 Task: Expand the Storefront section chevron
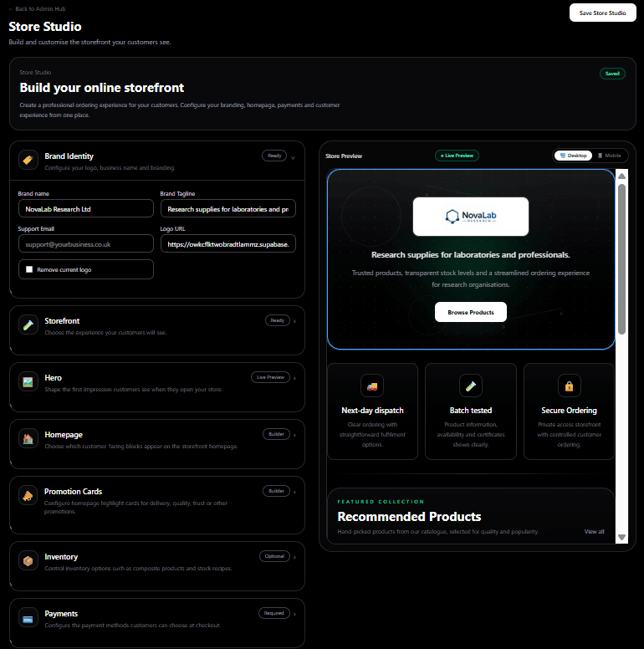(294, 321)
